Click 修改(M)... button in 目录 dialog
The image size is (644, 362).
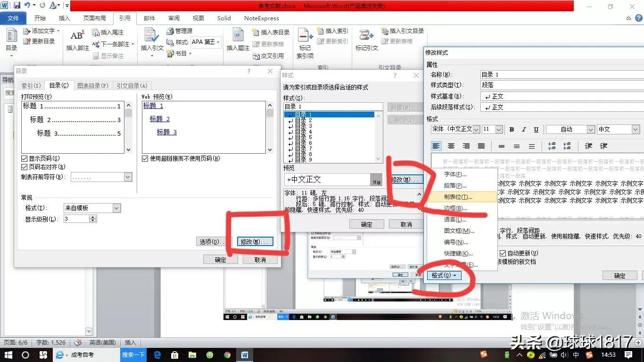point(255,242)
